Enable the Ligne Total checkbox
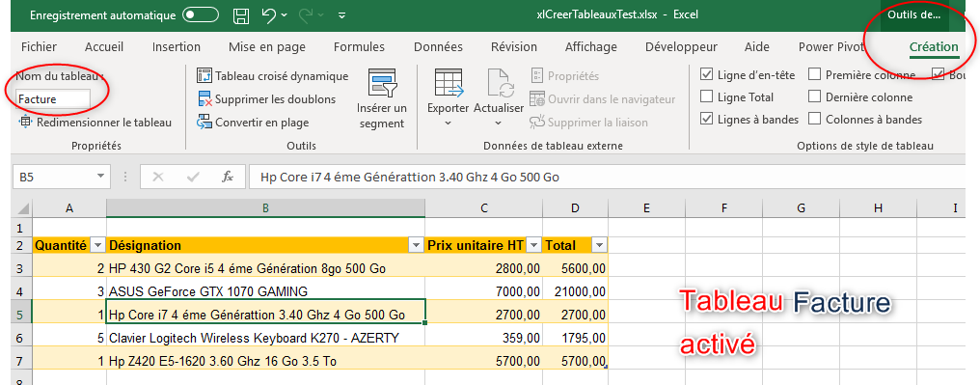Image resolution: width=980 pixels, height=385 pixels. (x=707, y=96)
